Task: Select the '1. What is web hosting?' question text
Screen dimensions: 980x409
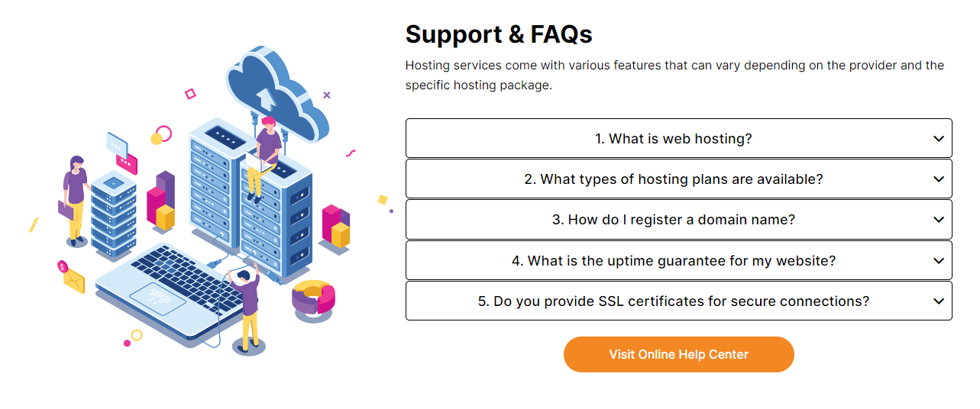Action: click(673, 139)
